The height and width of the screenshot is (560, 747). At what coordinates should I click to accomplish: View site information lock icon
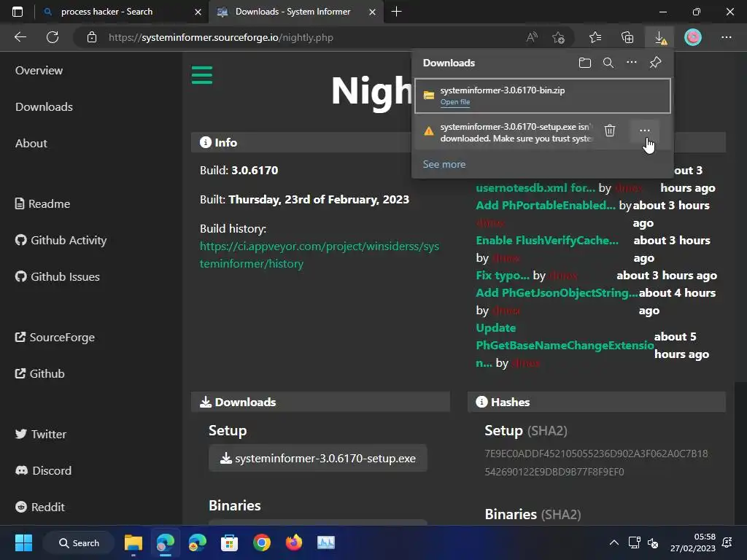pos(92,37)
